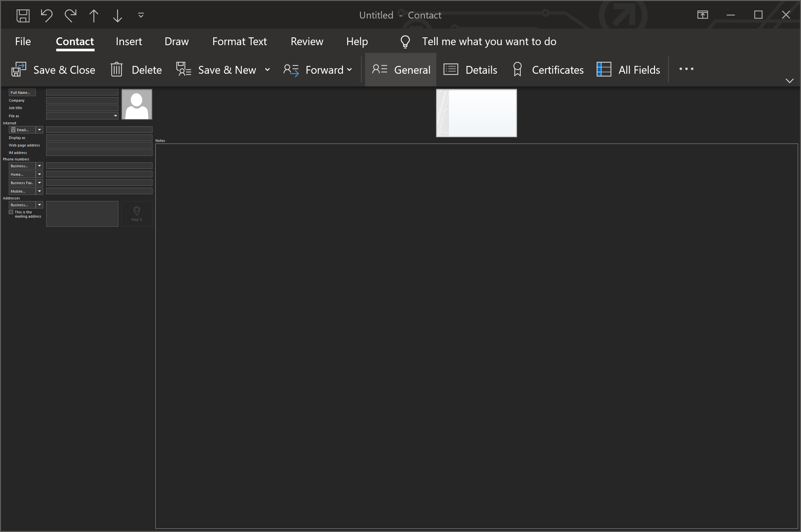Switch to the Insert ribbon tab
The image size is (801, 532).
pos(129,41)
